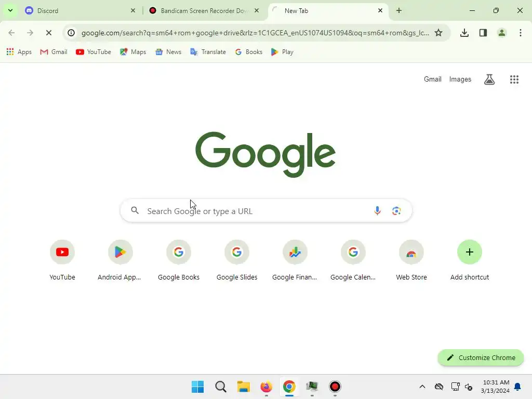Screen dimensions: 532x399
Task: Open the Apps bookmark
Action: tap(19, 52)
